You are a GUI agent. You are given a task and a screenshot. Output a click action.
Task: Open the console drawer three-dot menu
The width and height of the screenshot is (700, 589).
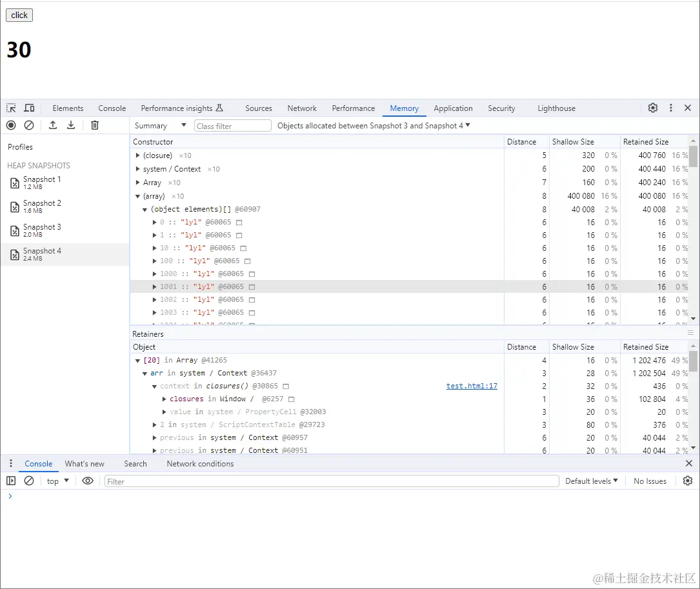(x=11, y=463)
